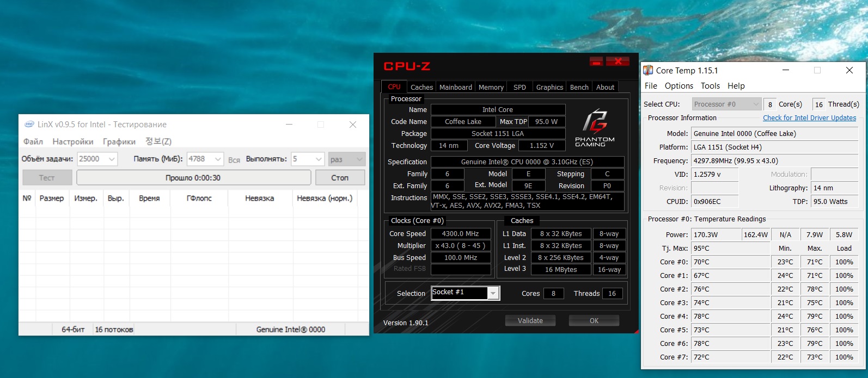Open the Настройки menu in LinX
868x378 pixels.
tap(73, 141)
